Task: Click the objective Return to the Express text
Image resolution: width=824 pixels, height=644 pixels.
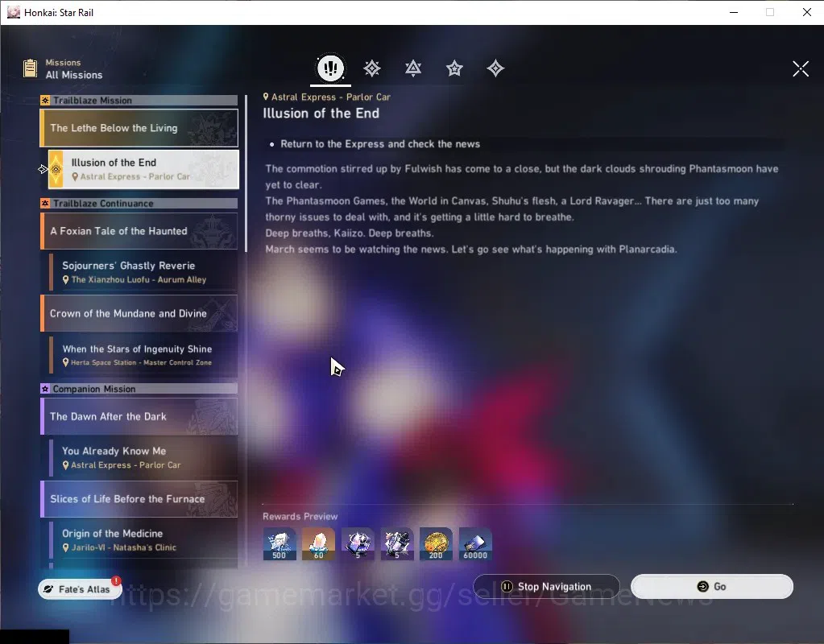Action: pyautogui.click(x=380, y=144)
